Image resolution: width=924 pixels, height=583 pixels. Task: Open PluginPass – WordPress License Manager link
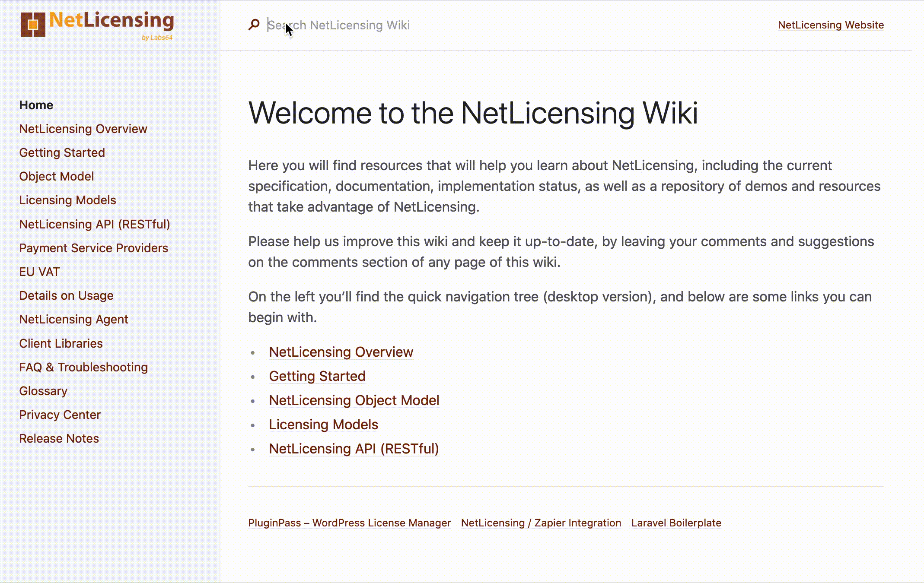coord(349,523)
